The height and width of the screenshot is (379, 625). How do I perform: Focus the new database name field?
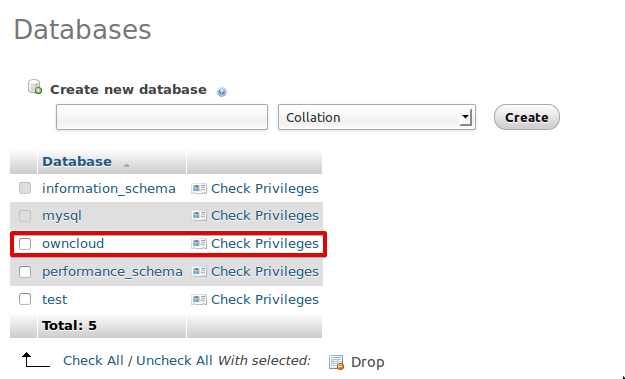(162, 117)
